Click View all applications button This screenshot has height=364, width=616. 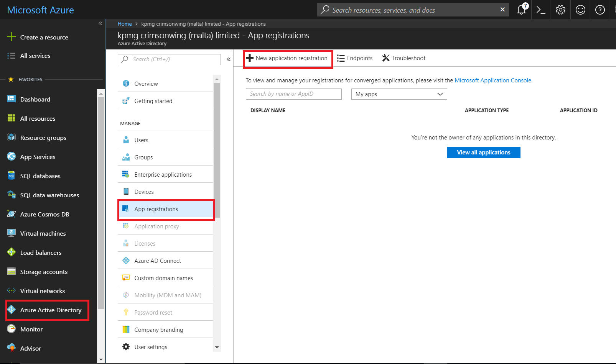click(x=483, y=152)
